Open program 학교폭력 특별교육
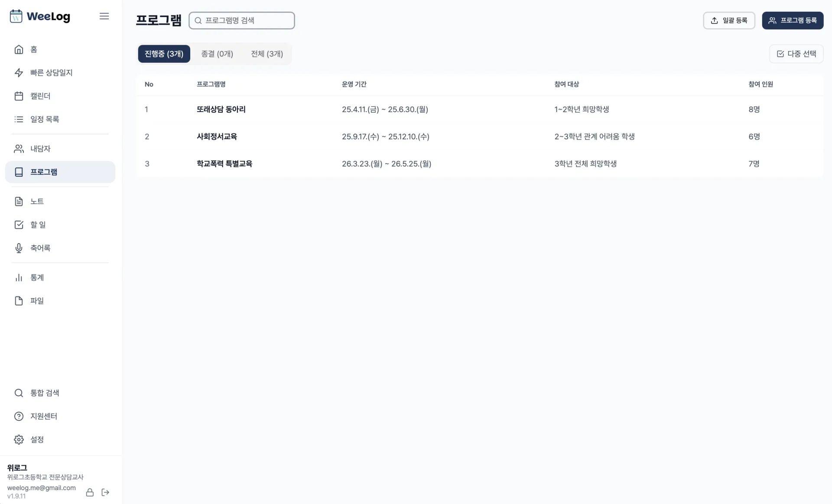Image resolution: width=832 pixels, height=504 pixels. click(x=224, y=164)
